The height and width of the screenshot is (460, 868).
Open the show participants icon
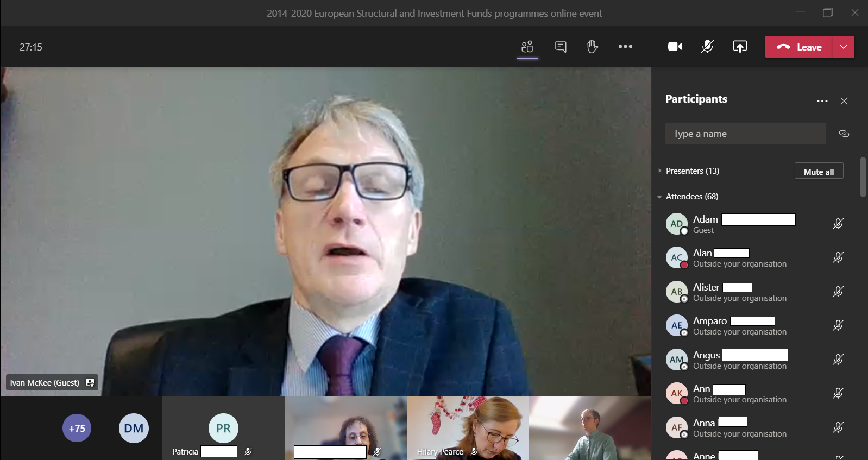pyautogui.click(x=527, y=47)
